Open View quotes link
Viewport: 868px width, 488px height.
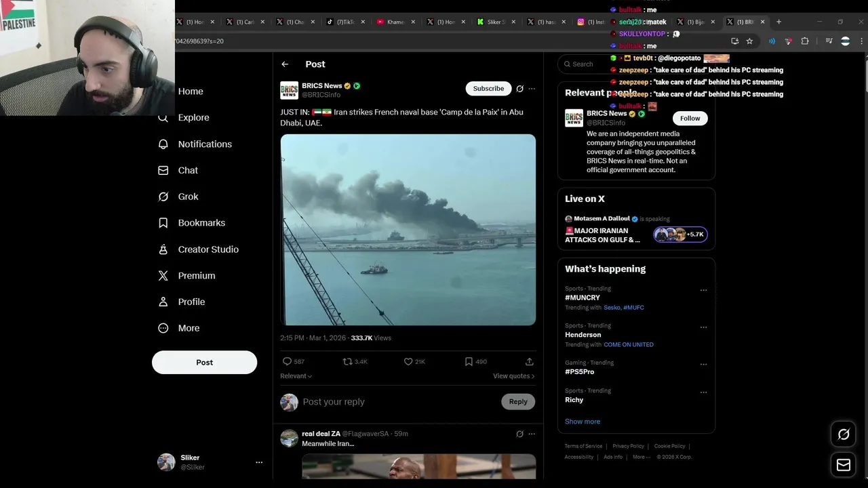[x=513, y=376]
